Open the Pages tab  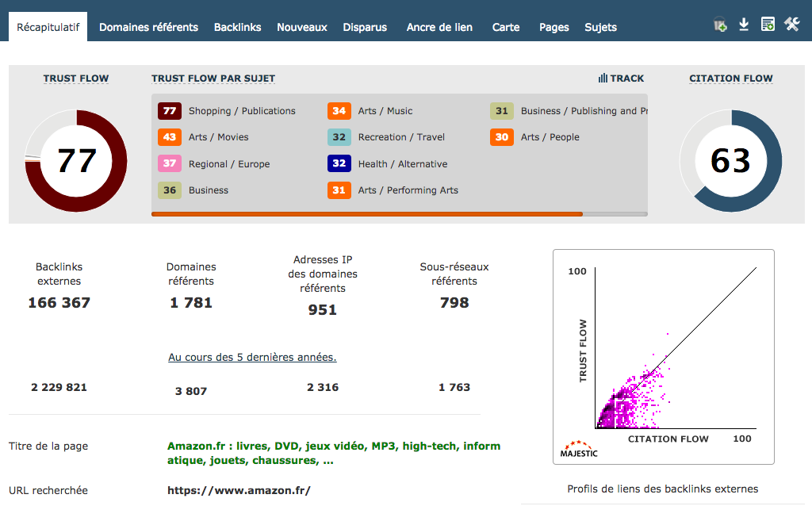click(554, 28)
